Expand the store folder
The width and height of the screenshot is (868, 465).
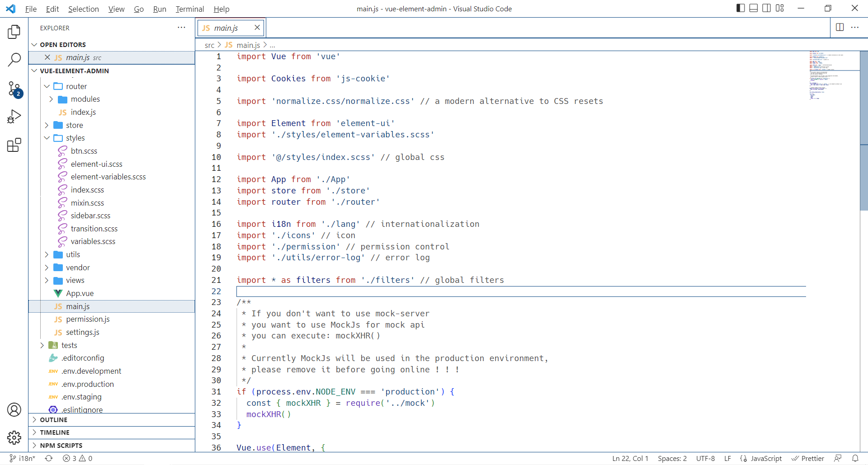pyautogui.click(x=74, y=125)
